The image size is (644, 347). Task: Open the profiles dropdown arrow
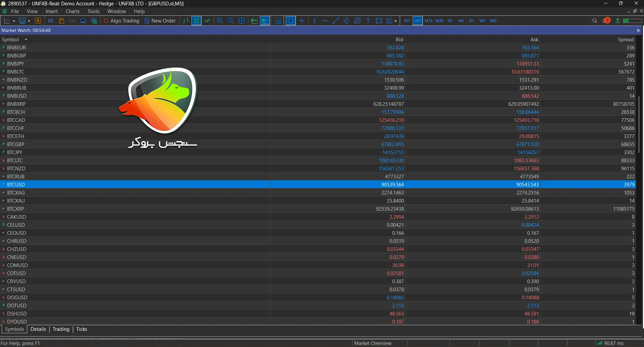29,21
